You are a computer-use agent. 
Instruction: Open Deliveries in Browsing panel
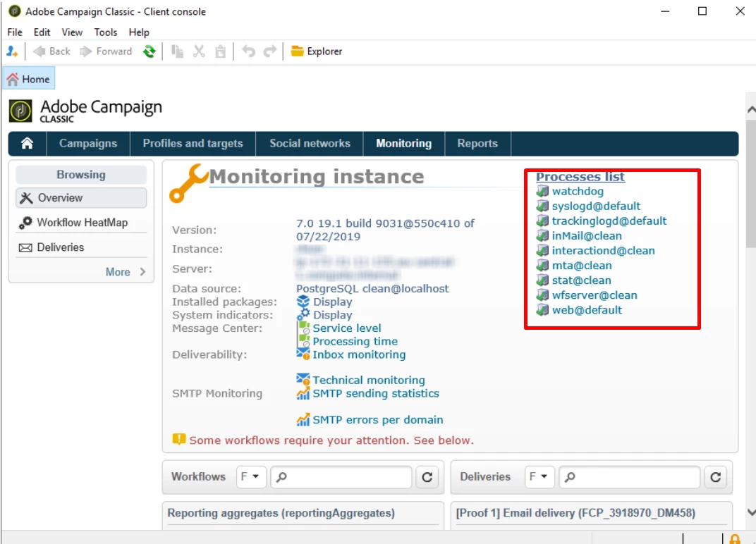[x=81, y=247]
